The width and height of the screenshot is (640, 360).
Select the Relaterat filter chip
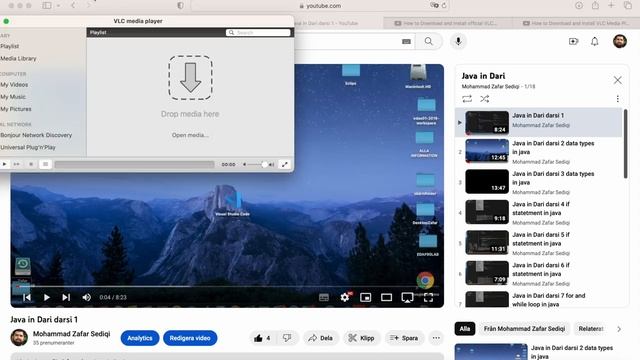tap(591, 329)
